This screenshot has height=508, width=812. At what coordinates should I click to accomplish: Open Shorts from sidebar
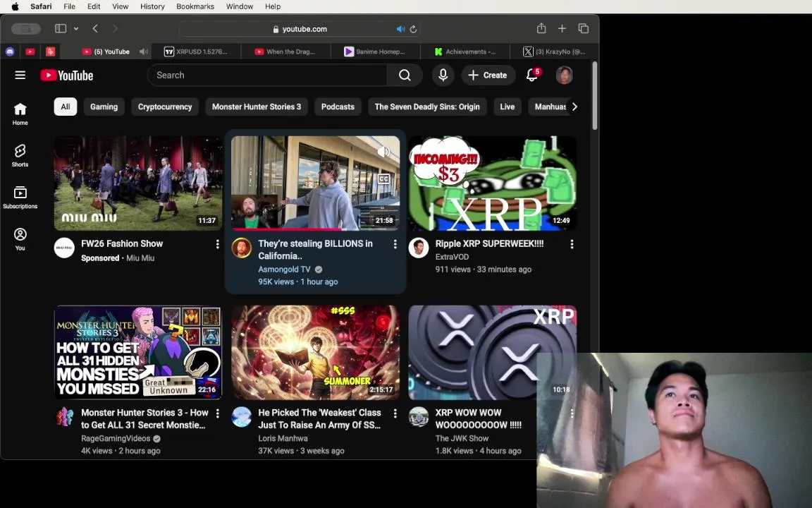pos(20,155)
